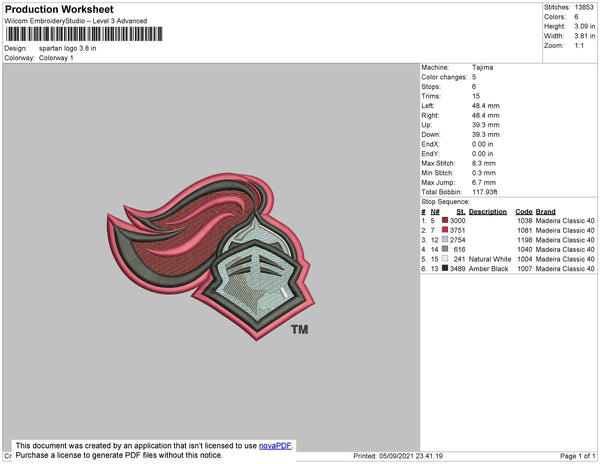Image resolution: width=600 pixels, height=464 pixels.
Task: Click the 'Wilcom EmbroideryStudio – Level 3 Advanced' text
Action: pos(76,21)
